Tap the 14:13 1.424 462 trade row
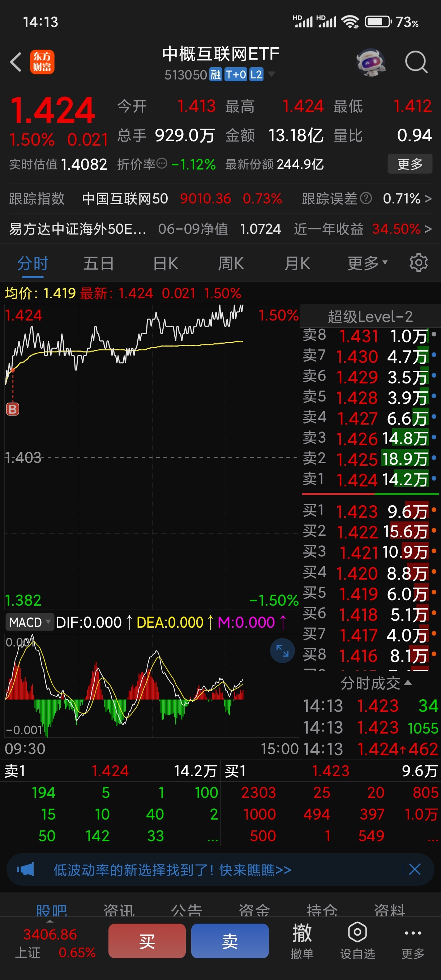 click(371, 749)
